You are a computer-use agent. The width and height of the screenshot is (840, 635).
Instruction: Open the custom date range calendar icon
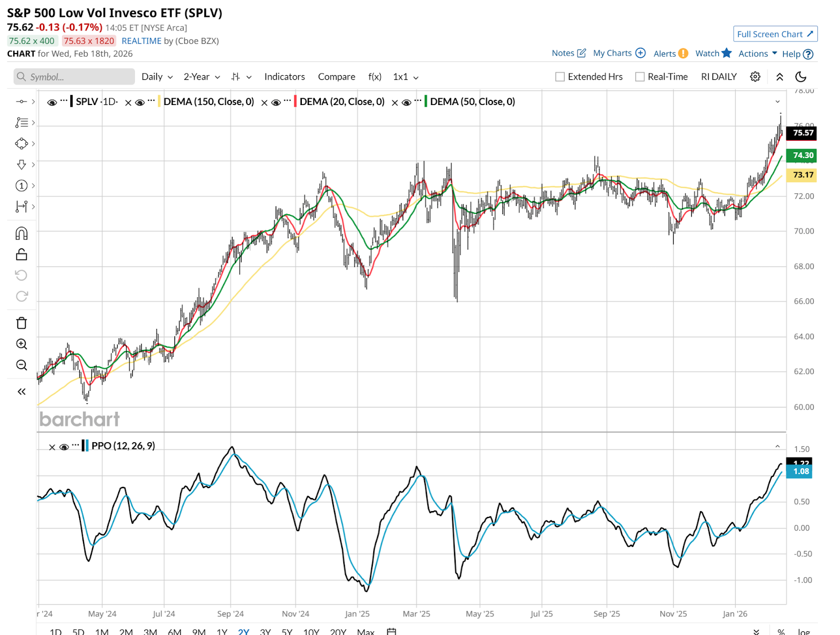pos(392,631)
